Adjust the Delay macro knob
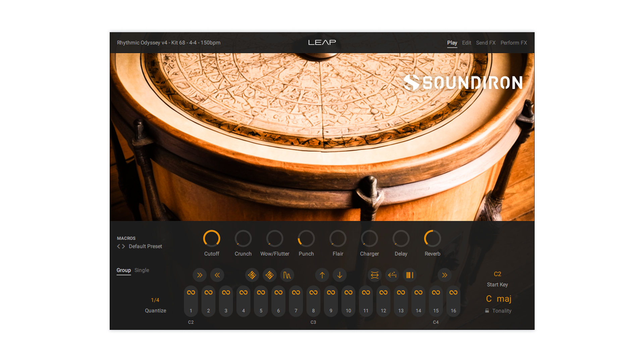644x362 pixels. point(401,239)
